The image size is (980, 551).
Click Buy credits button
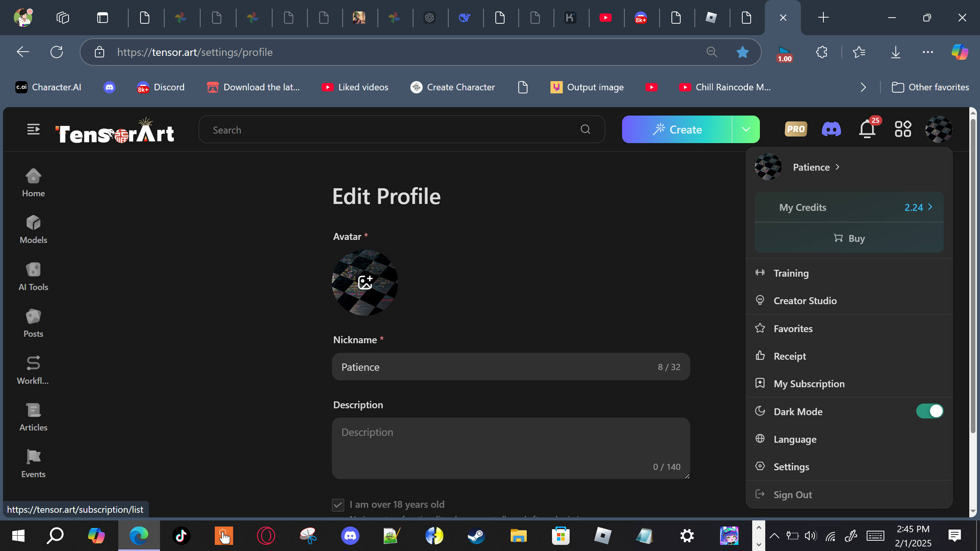click(849, 238)
